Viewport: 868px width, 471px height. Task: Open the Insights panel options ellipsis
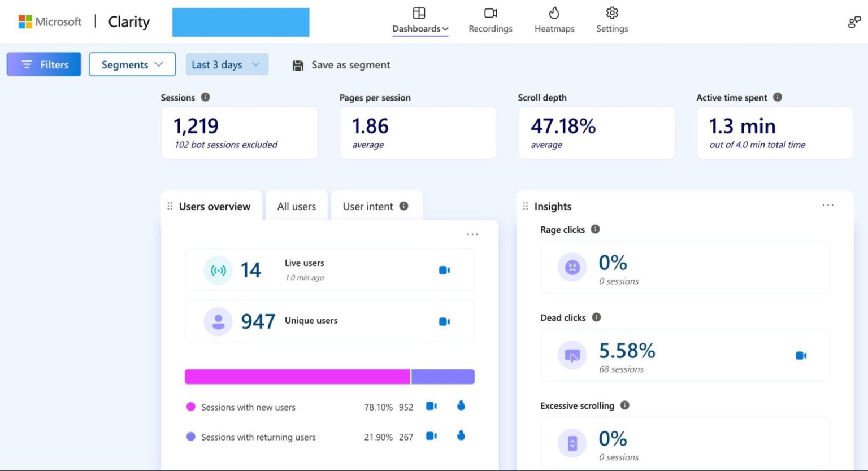pyautogui.click(x=828, y=206)
